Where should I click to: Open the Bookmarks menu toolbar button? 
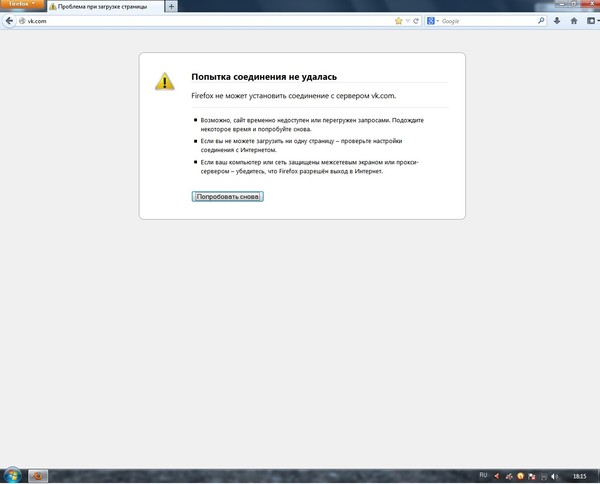coord(592,21)
